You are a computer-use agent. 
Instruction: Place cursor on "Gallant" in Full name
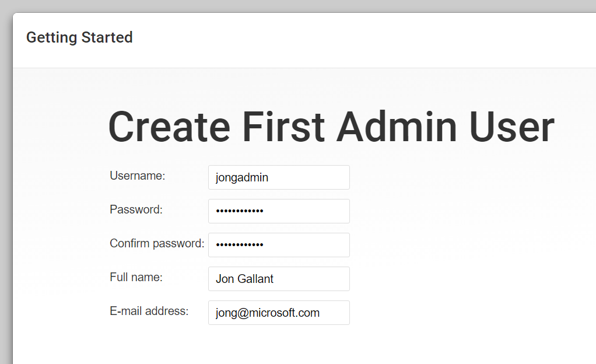coord(255,279)
